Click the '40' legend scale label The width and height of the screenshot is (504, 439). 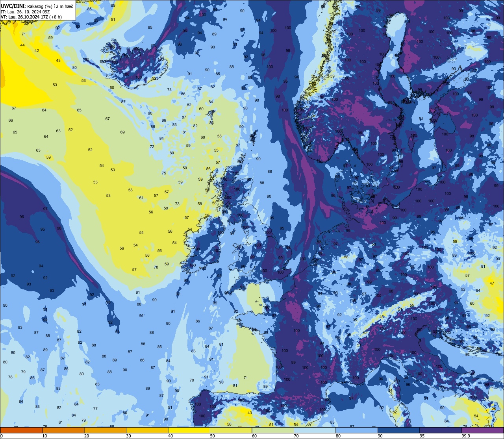point(170,436)
